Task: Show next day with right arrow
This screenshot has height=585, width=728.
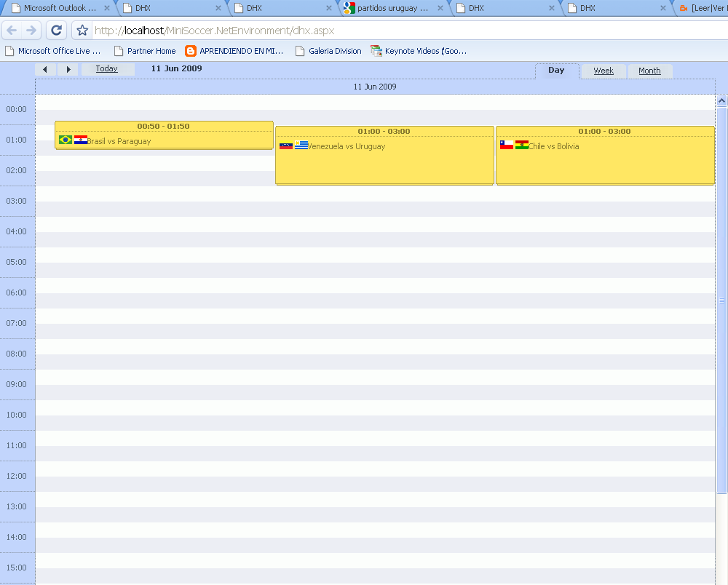Action: pyautogui.click(x=68, y=69)
